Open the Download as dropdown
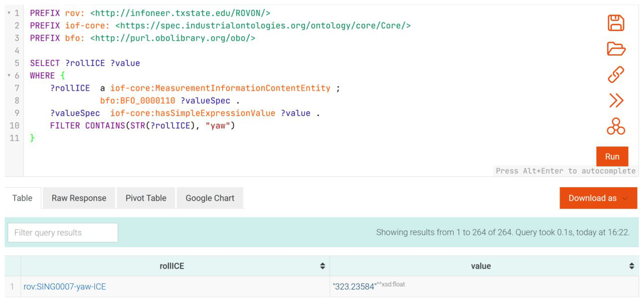This screenshot has height=302, width=644. click(598, 198)
